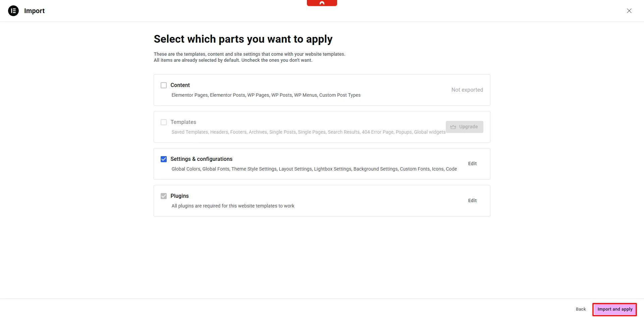Close the Import dialog with the X
This screenshot has height=320, width=644.
[x=629, y=11]
